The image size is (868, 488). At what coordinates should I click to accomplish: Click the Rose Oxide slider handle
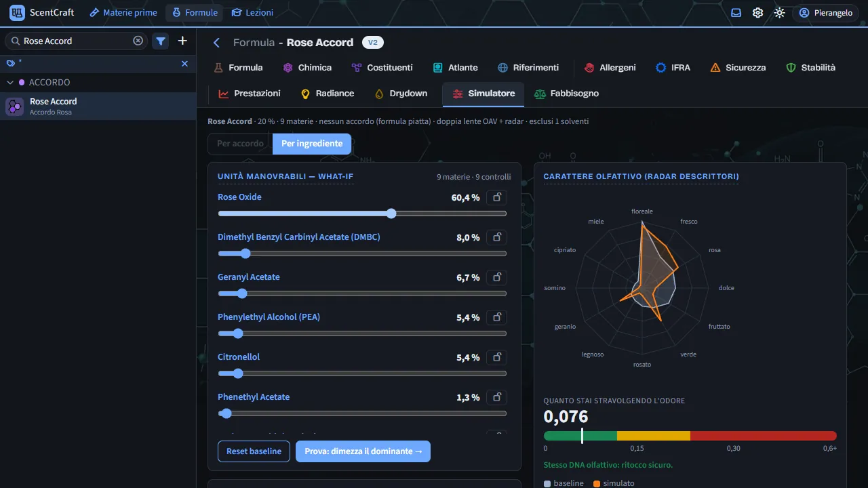(x=391, y=213)
